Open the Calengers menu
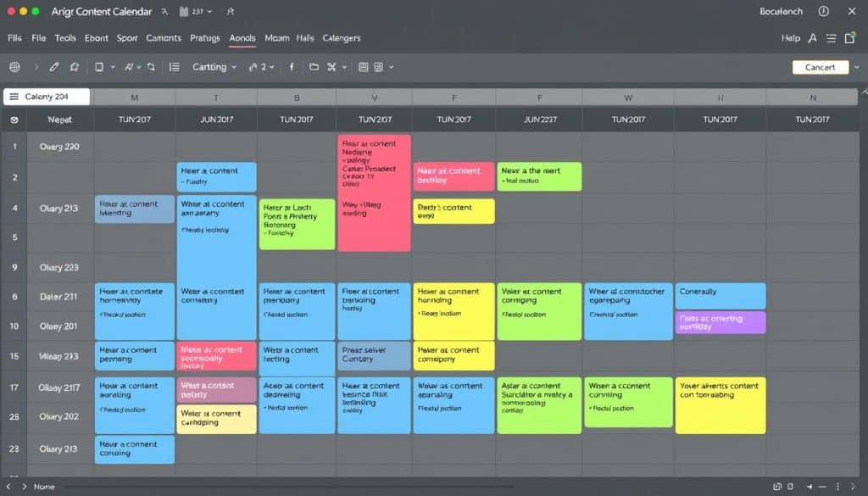Image resolution: width=868 pixels, height=496 pixels. click(x=342, y=37)
